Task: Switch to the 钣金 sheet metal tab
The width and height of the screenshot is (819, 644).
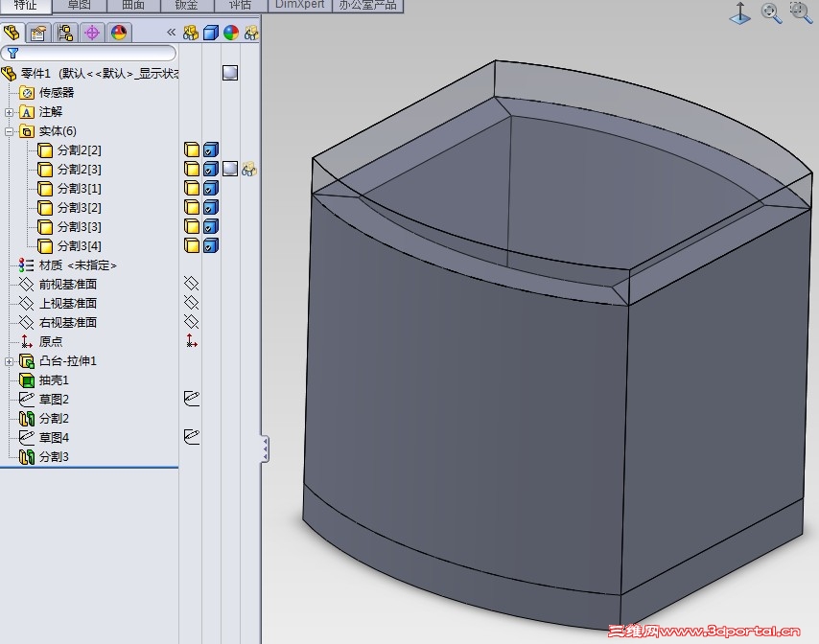Action: pos(187,6)
